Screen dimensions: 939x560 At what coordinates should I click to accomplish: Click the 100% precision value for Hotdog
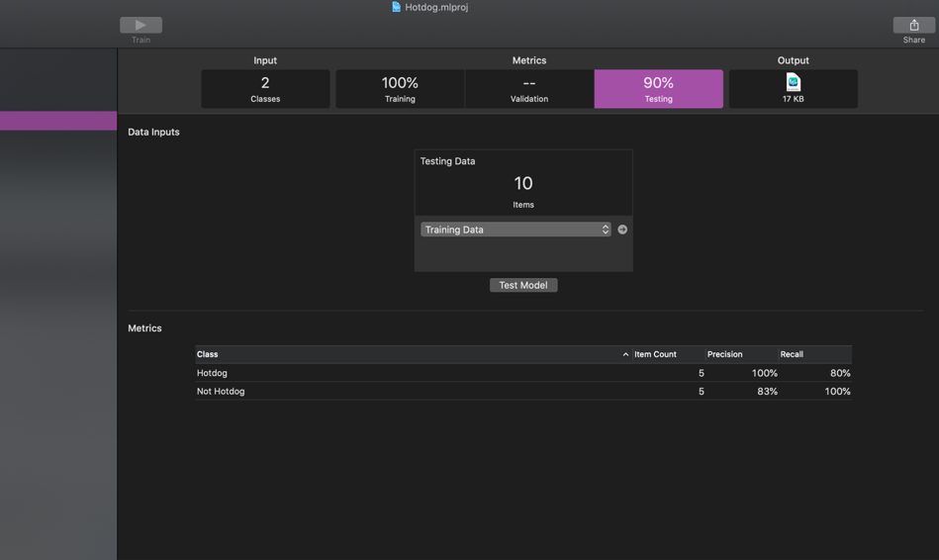pos(765,373)
